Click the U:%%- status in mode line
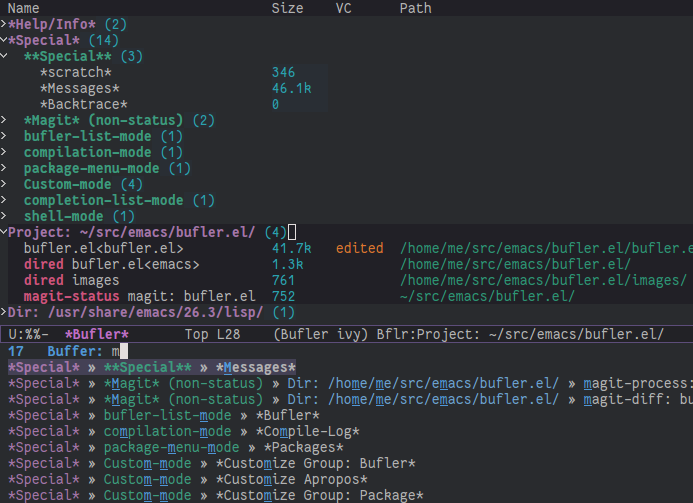 click(x=28, y=334)
